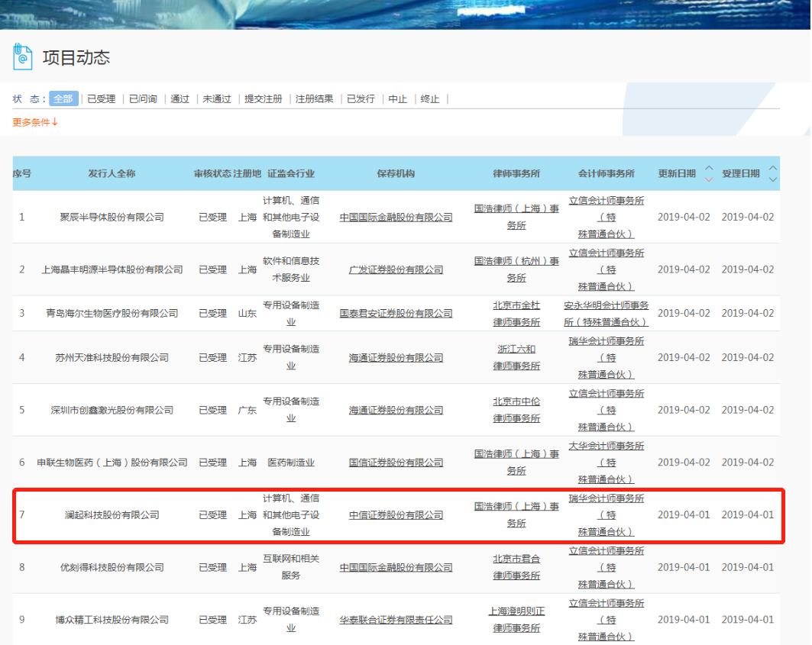Show projects with 终止 status

(x=430, y=98)
